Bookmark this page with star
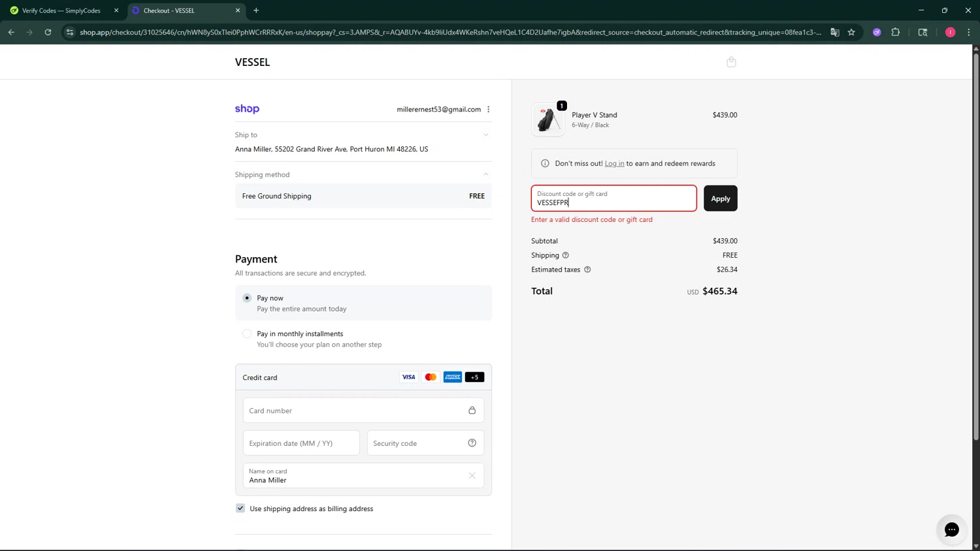The height and width of the screenshot is (551, 980). point(851,32)
